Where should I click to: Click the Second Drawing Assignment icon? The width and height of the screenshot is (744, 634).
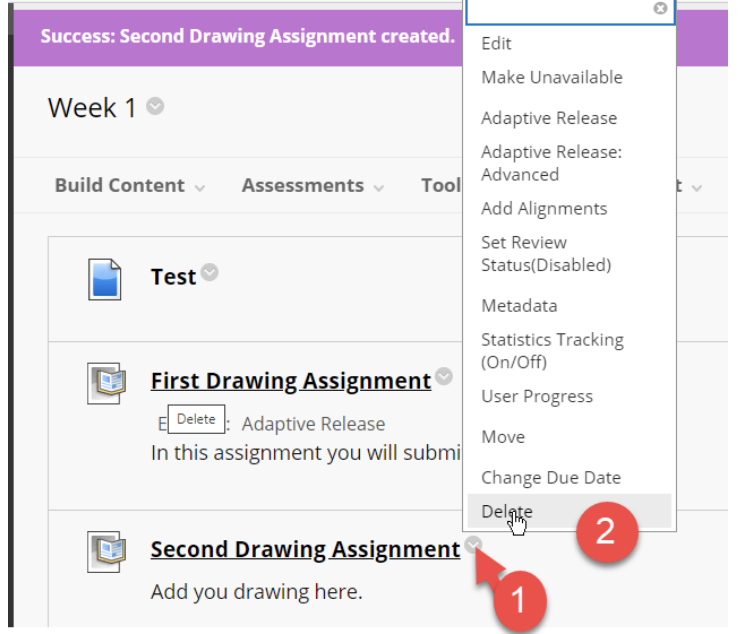[105, 550]
